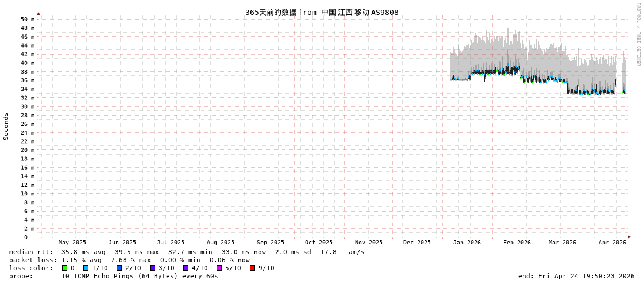Click the probe ICMP Echo Pings description
The height and width of the screenshot is (284, 644).
tap(140, 276)
